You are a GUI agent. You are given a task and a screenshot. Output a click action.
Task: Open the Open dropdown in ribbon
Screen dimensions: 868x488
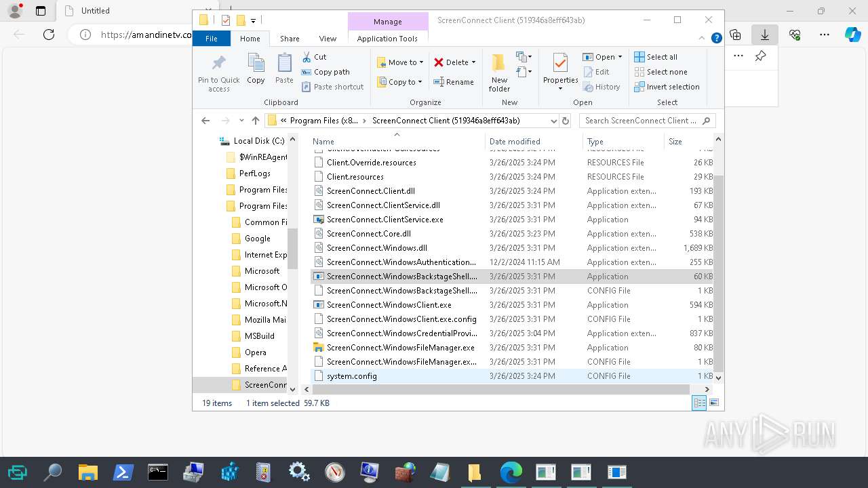[x=602, y=57]
